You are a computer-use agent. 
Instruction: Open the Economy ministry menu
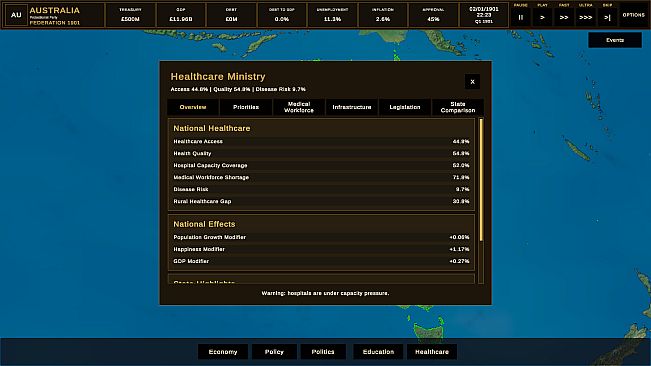(223, 352)
